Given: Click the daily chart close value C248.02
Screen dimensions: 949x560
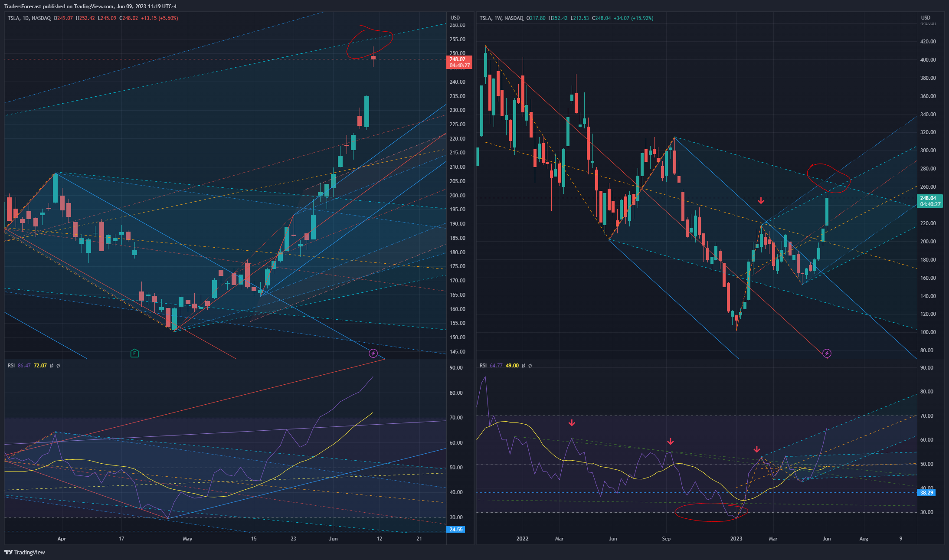Looking at the screenshot, I should tap(128, 18).
